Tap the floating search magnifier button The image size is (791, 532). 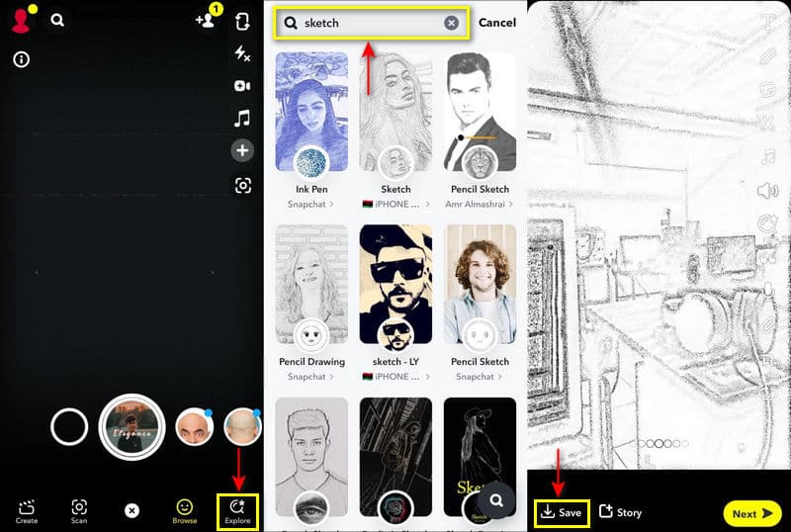(496, 499)
